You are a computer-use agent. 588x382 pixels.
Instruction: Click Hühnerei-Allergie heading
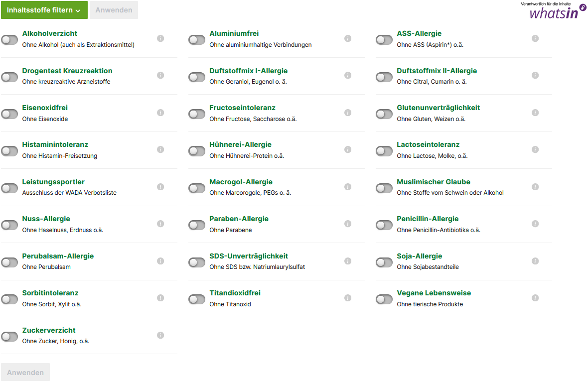[240, 145]
